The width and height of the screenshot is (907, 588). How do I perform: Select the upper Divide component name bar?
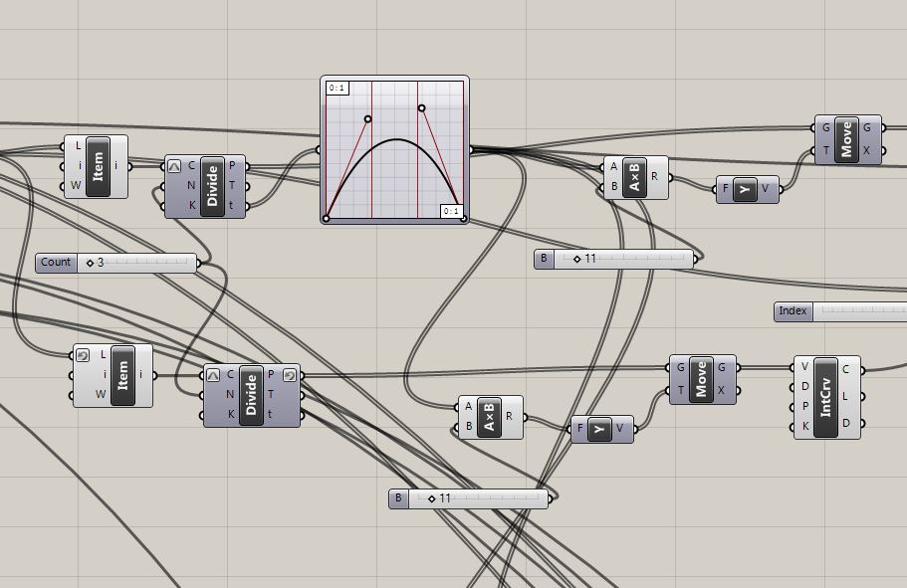[212, 186]
